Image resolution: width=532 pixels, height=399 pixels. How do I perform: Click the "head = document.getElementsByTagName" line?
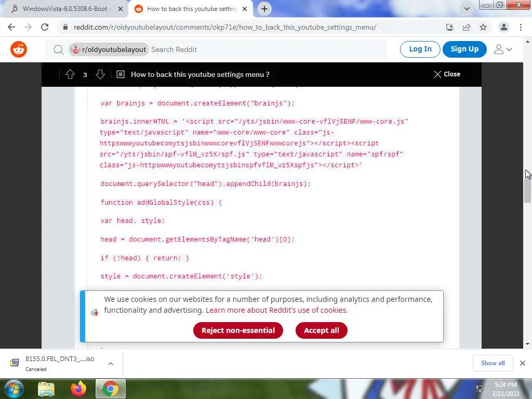(197, 239)
